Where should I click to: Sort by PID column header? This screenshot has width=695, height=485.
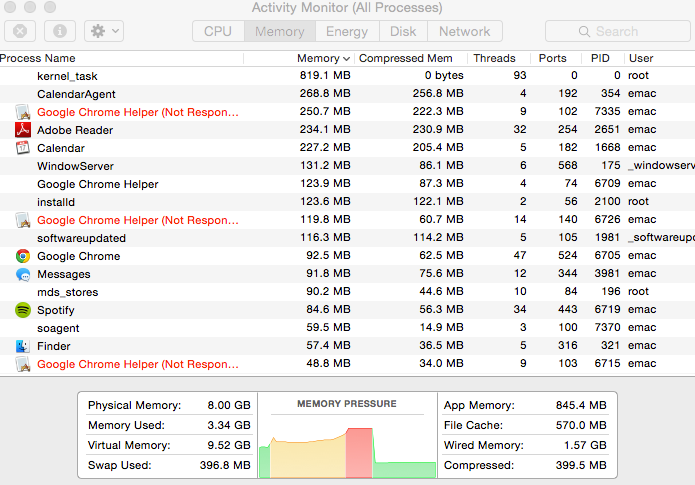click(600, 58)
